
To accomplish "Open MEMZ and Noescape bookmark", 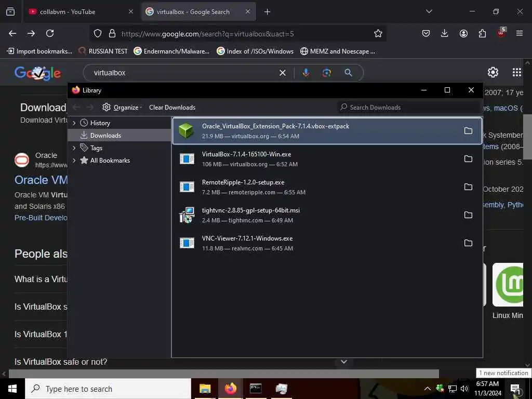I will click(338, 51).
